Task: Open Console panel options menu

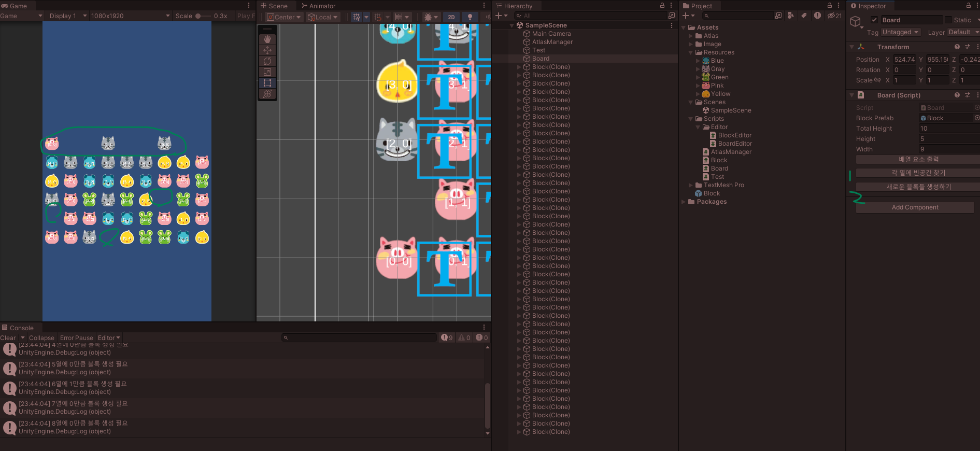Action: pyautogui.click(x=484, y=327)
